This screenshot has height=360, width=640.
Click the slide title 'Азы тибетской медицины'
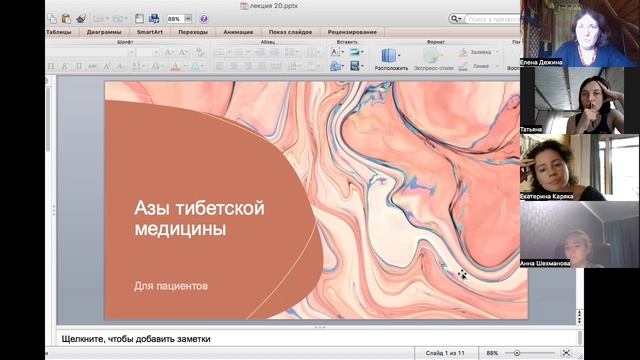click(199, 218)
